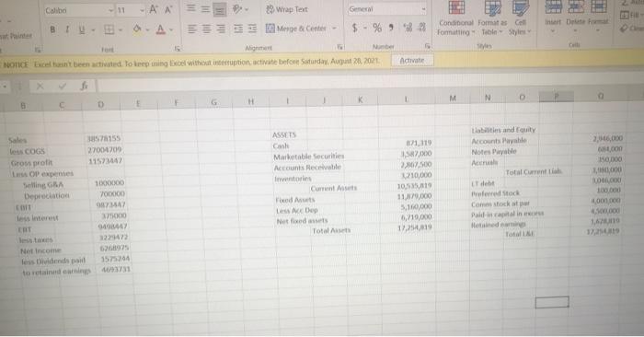The height and width of the screenshot is (337, 644).
Task: Increase indent
Action: click(x=252, y=29)
